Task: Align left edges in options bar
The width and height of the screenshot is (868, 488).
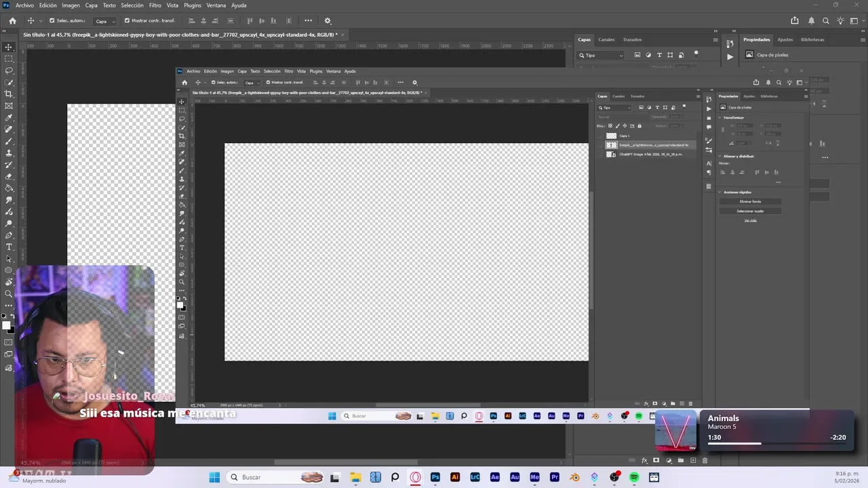Action: click(191, 21)
